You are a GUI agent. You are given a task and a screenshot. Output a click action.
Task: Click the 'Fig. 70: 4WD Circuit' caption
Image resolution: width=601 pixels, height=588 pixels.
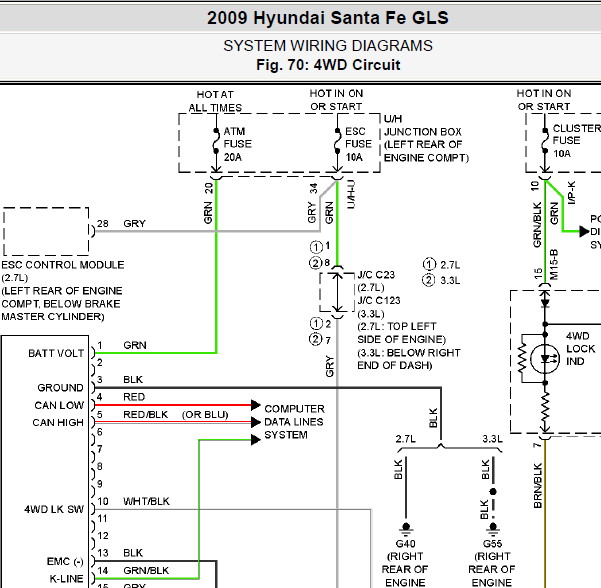[x=328, y=65]
